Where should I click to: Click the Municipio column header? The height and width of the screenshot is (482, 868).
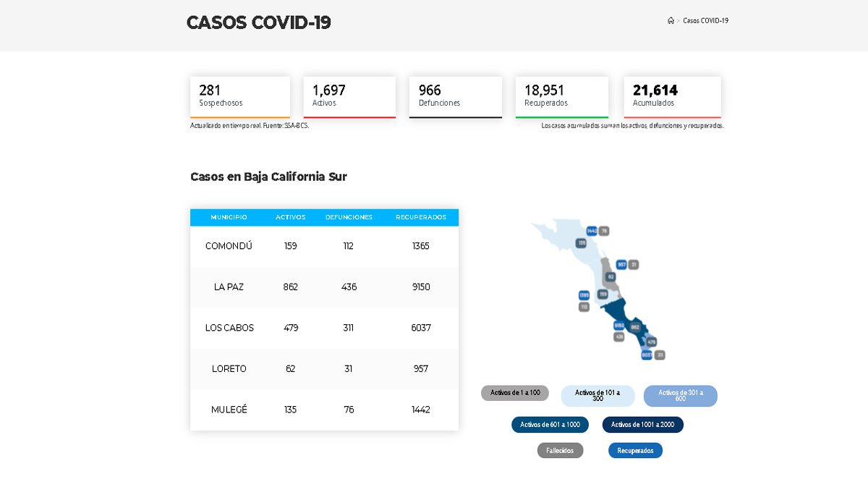coord(229,217)
